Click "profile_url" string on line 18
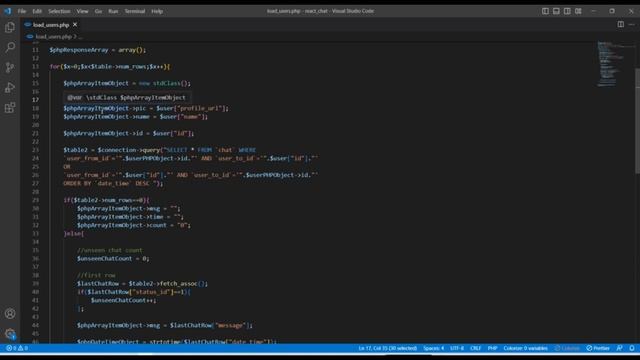 (x=200, y=108)
